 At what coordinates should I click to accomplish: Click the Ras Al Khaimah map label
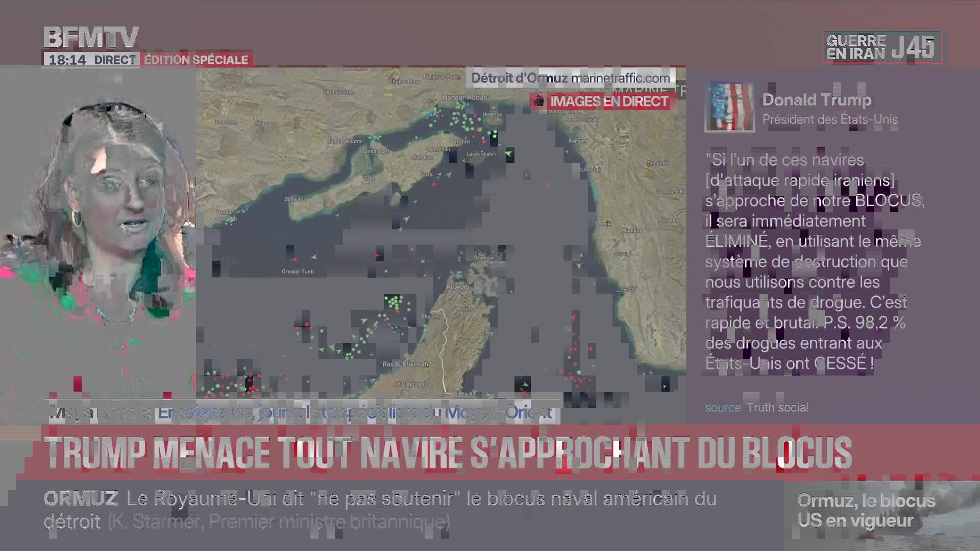point(405,364)
